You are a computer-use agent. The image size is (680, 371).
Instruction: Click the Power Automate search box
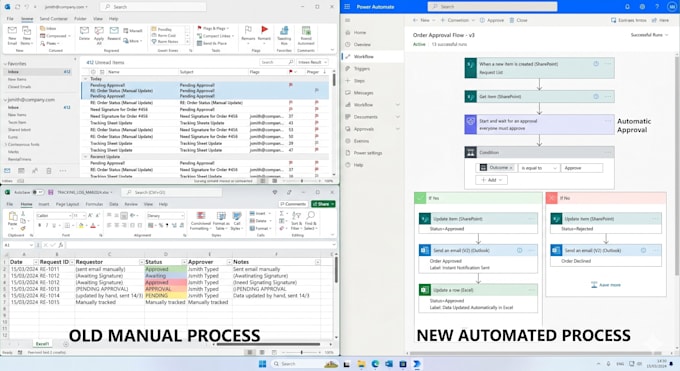click(492, 7)
